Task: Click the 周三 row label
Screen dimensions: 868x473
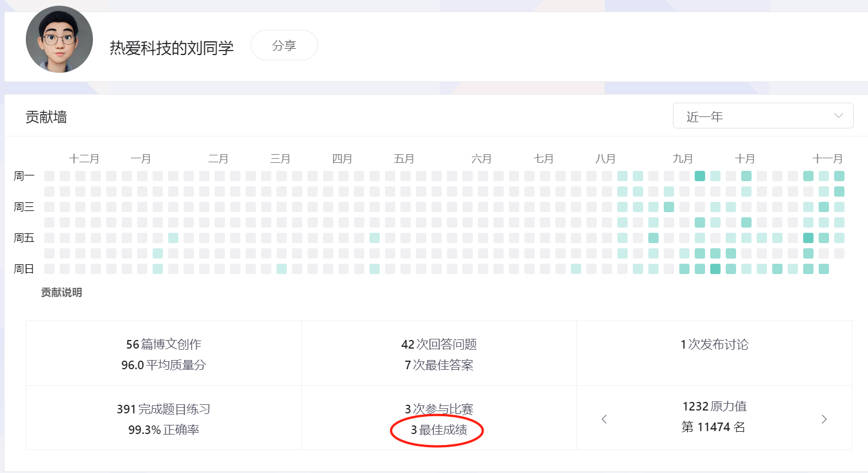Action: (x=24, y=207)
